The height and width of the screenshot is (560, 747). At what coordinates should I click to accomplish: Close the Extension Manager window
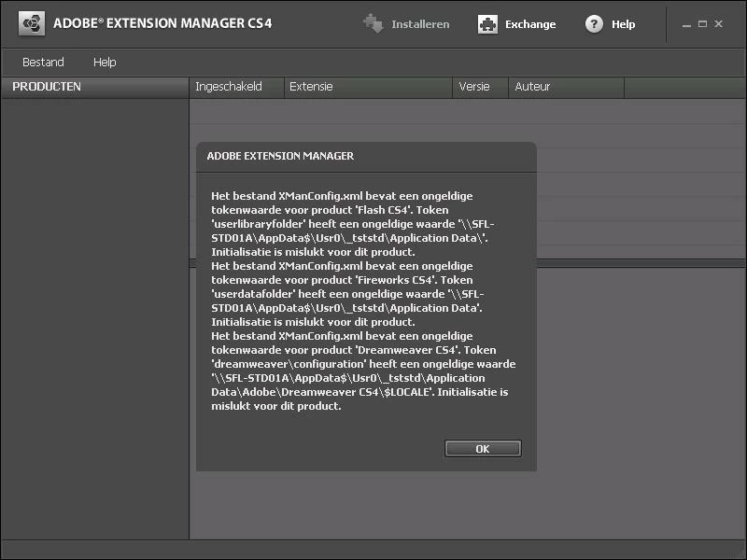click(718, 24)
